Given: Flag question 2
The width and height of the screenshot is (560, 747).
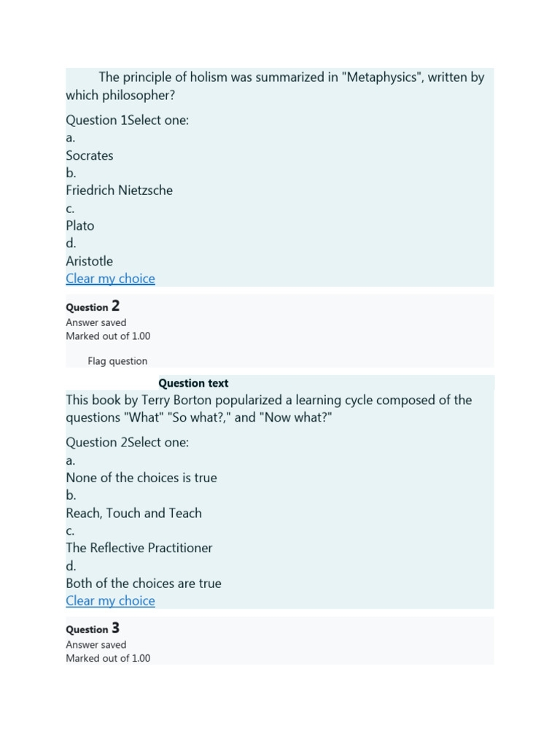Looking at the screenshot, I should [117, 361].
